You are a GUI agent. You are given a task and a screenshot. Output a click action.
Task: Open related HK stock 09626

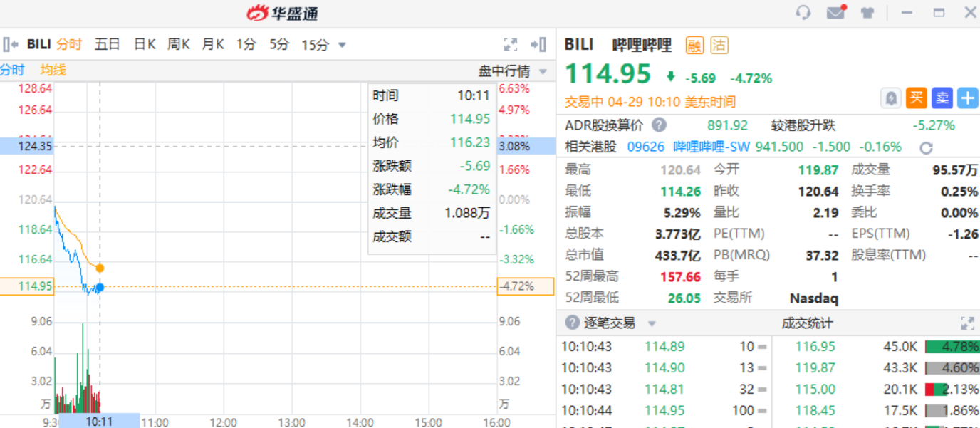coord(645,147)
